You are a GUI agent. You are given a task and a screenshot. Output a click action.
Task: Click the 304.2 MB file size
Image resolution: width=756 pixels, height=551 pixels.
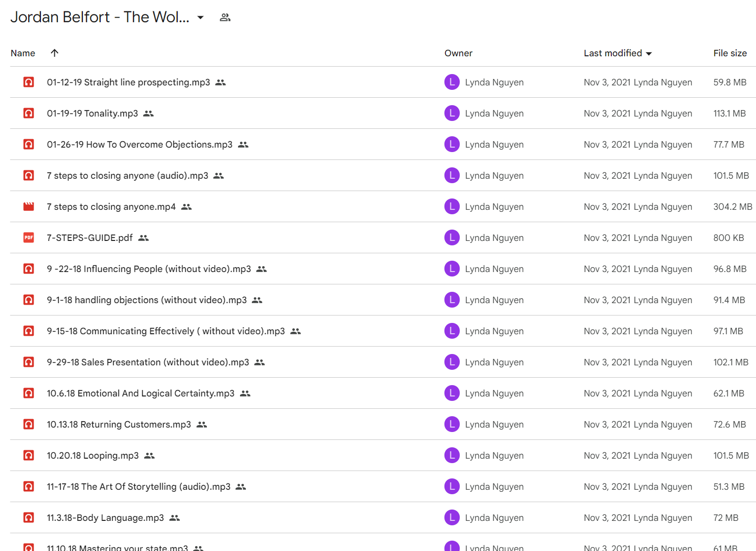(733, 206)
